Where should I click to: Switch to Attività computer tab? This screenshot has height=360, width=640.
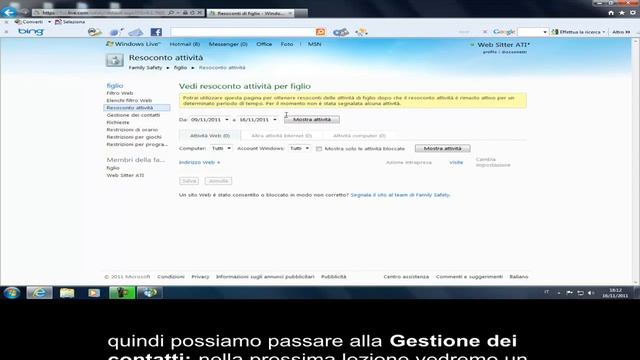click(x=359, y=136)
